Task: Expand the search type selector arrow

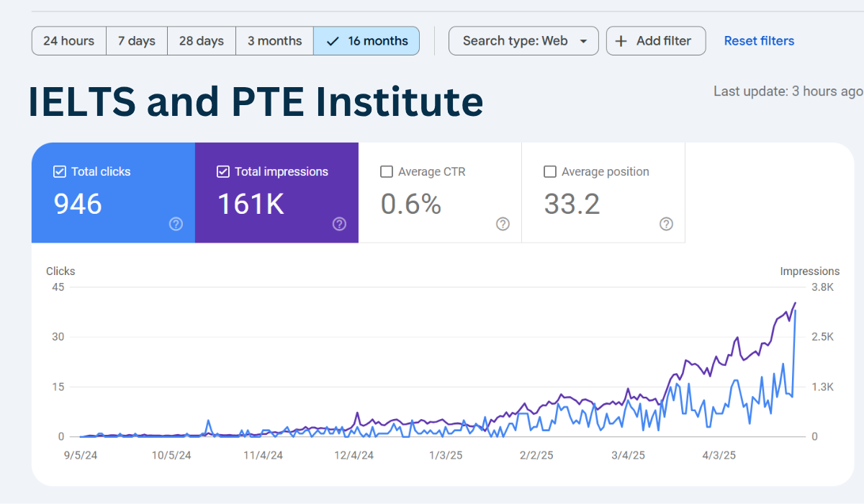Action: [583, 41]
